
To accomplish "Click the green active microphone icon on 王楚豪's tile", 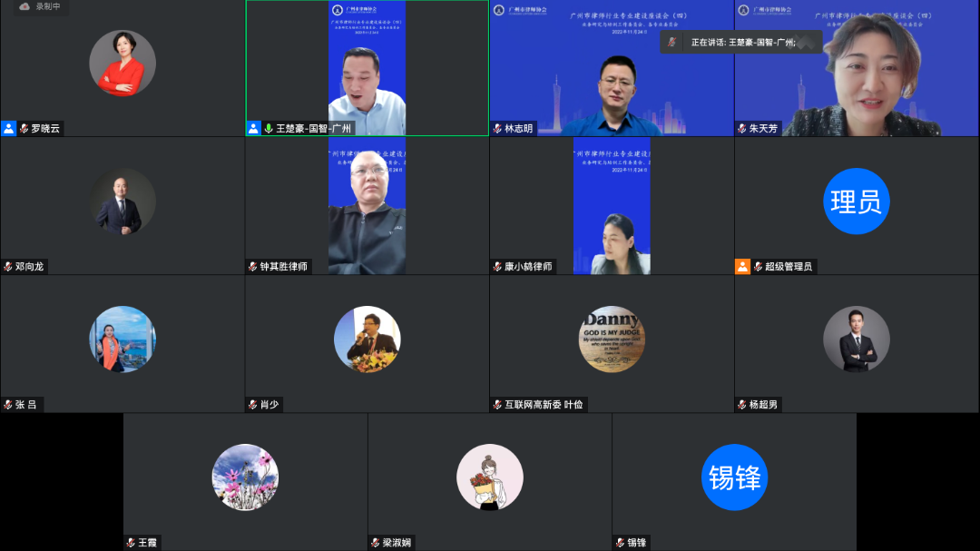I will pos(268,128).
